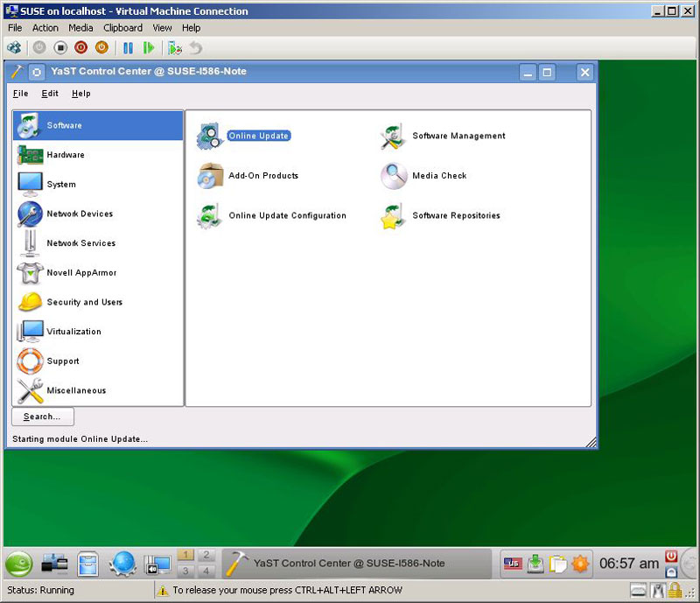Open the VM Connection Clipboard menu

pyautogui.click(x=122, y=28)
